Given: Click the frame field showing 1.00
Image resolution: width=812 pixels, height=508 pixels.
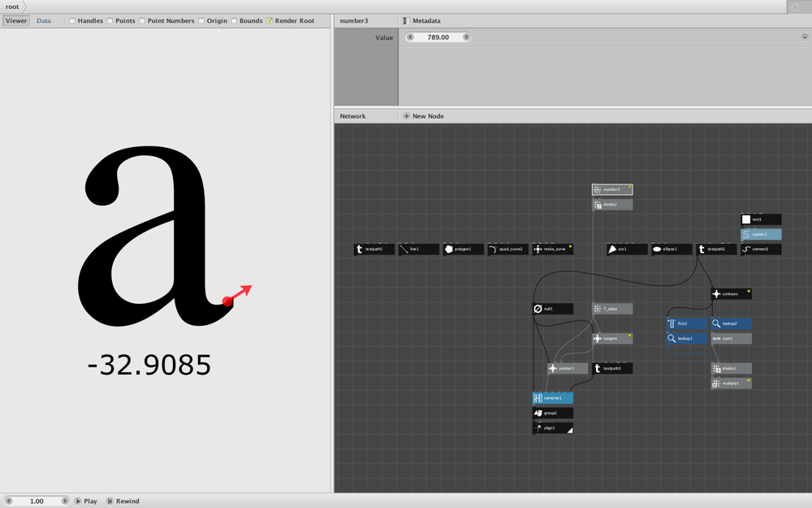Looking at the screenshot, I should click(x=37, y=501).
